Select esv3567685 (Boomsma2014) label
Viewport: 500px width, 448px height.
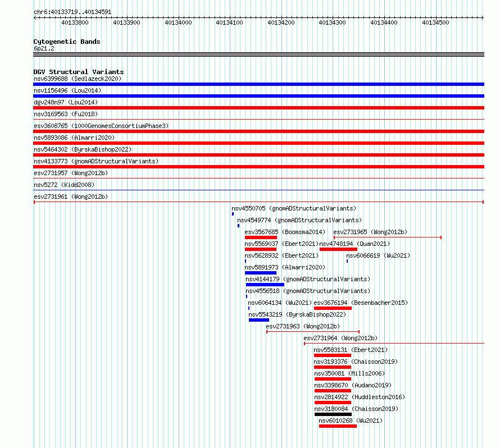(285, 232)
